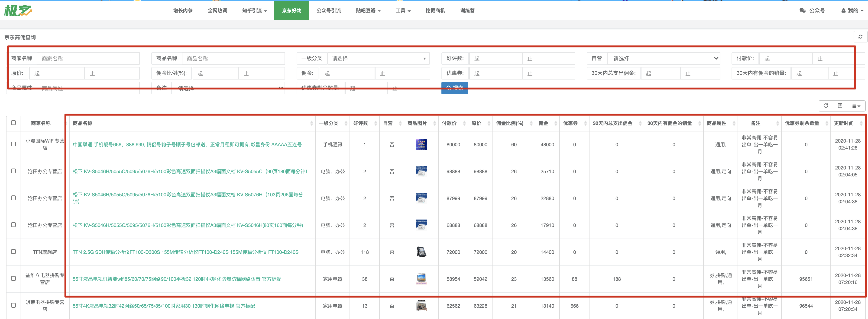
Task: Open the 中国联通 手机靓号666 product link
Action: point(187,144)
